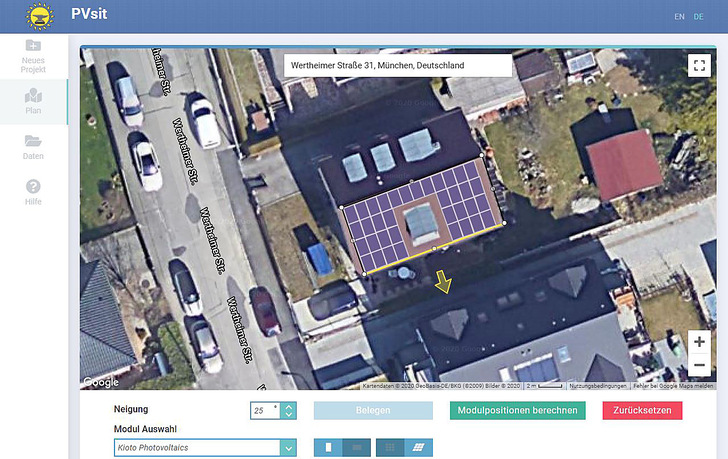Select landscape module orientation
The image size is (728, 459).
tap(356, 447)
